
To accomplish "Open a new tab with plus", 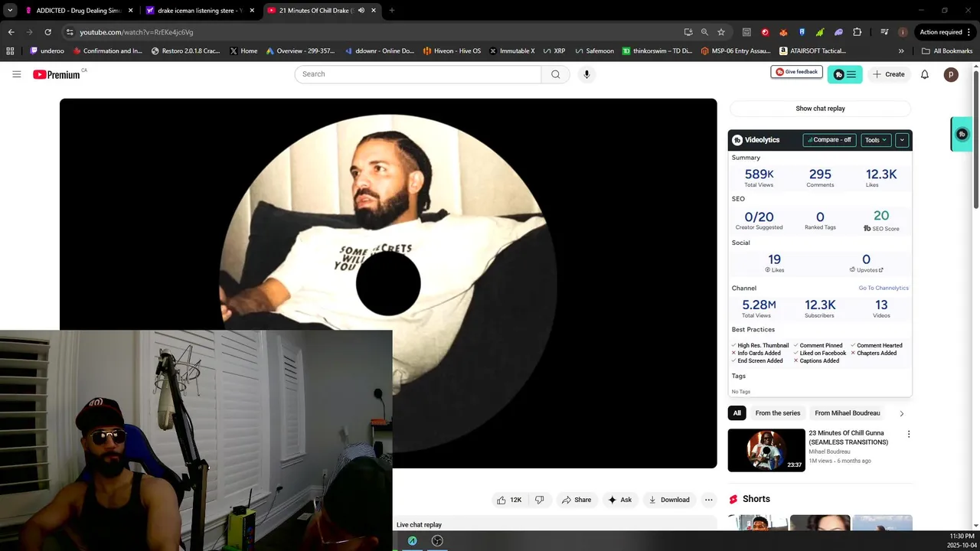I will click(x=391, y=11).
